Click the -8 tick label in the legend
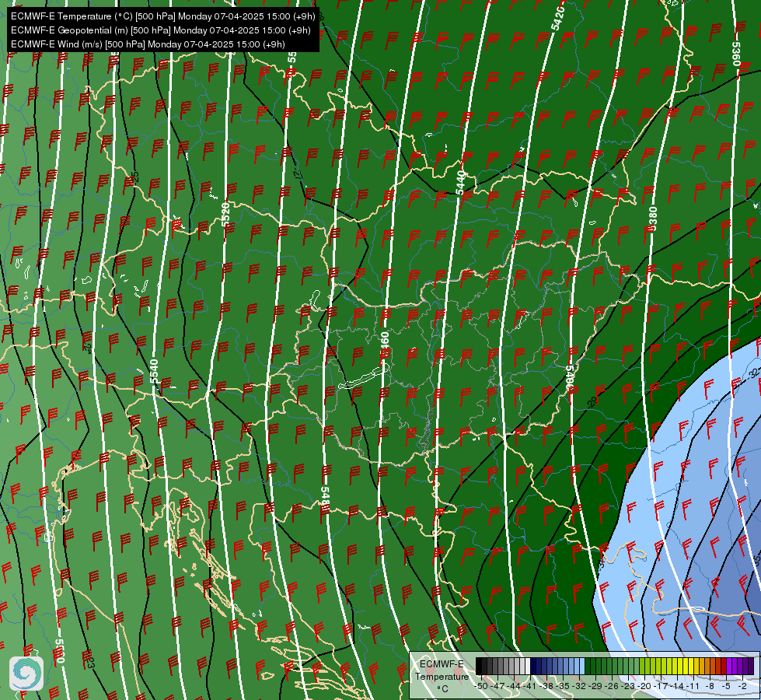 [710, 686]
